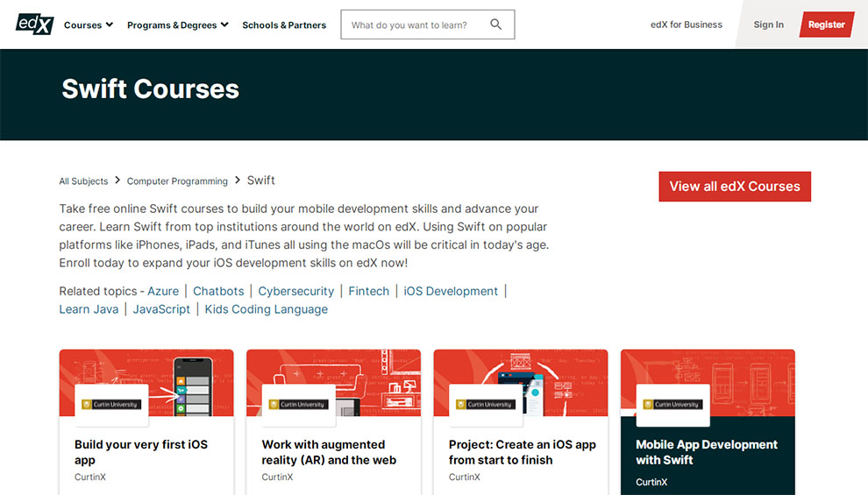868x495 pixels.
Task: Select the Swift breadcrumb text
Action: coord(260,180)
